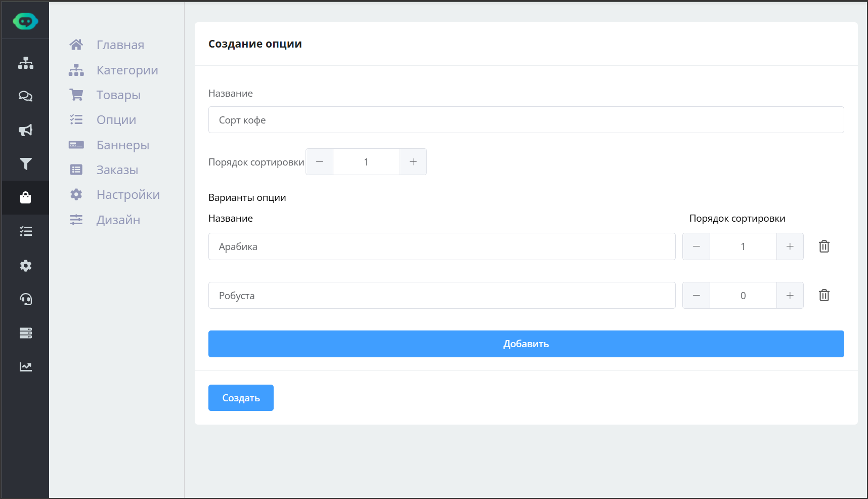Decrease sort order for Робуста
Screen dimensions: 868x499
[697, 296]
